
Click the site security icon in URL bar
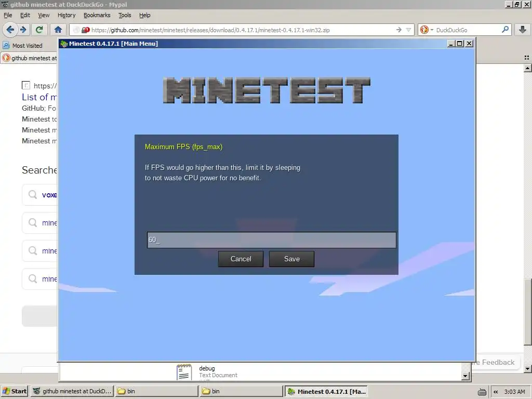coord(86,30)
